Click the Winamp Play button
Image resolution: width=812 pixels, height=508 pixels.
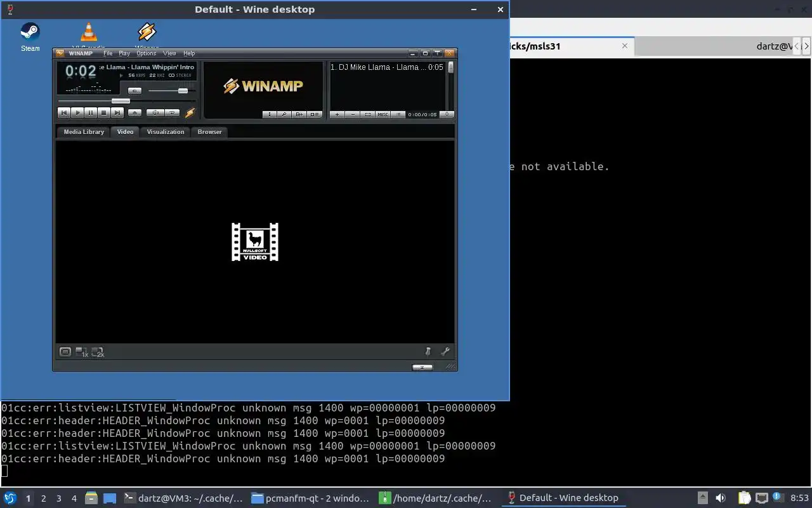[77, 113]
